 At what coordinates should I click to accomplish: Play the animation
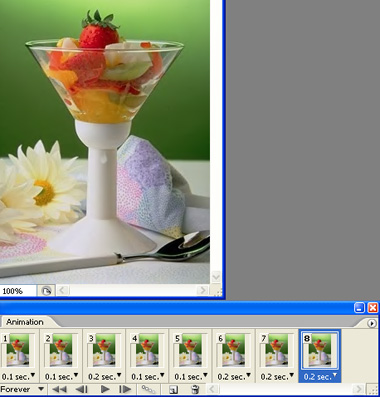(105, 389)
